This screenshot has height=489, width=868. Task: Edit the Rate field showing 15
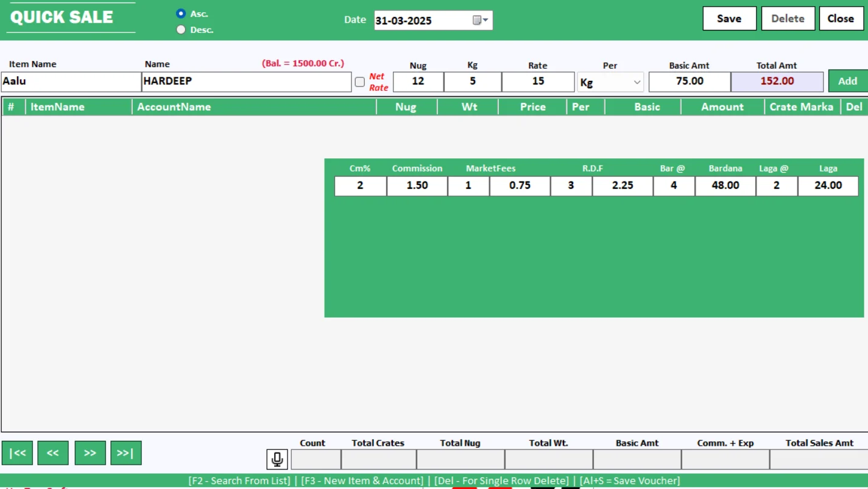(538, 82)
